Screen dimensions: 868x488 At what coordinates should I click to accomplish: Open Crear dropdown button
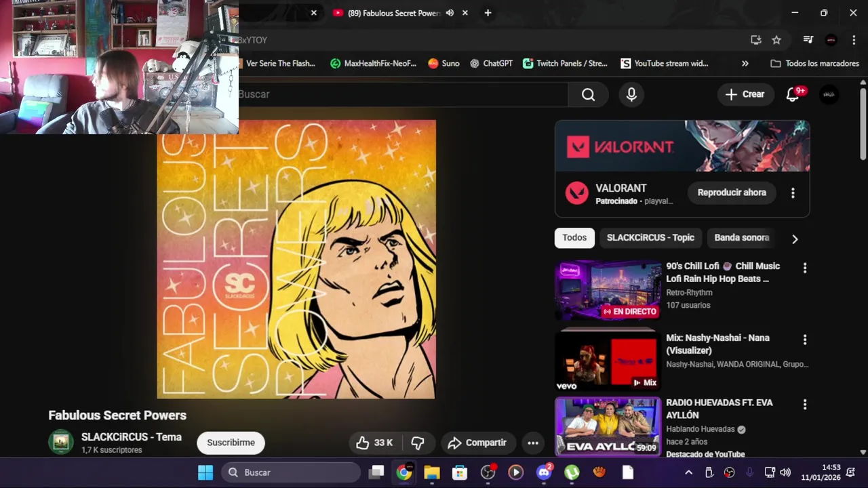pos(745,94)
